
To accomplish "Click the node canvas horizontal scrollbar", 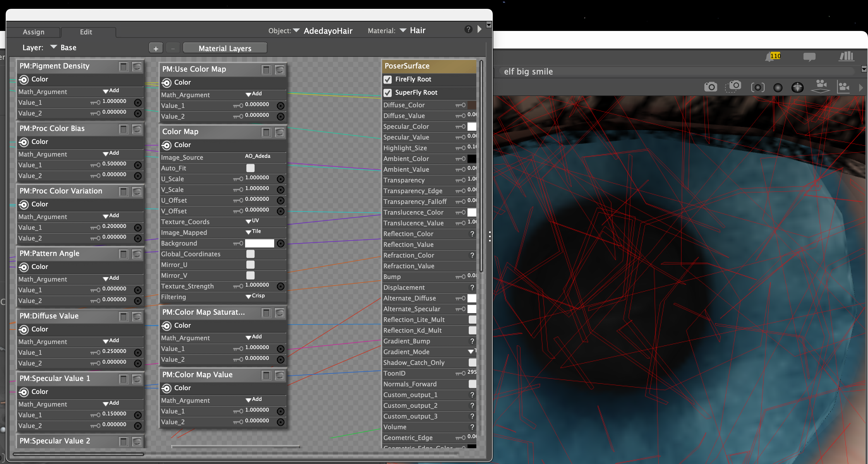I will 79,454.
